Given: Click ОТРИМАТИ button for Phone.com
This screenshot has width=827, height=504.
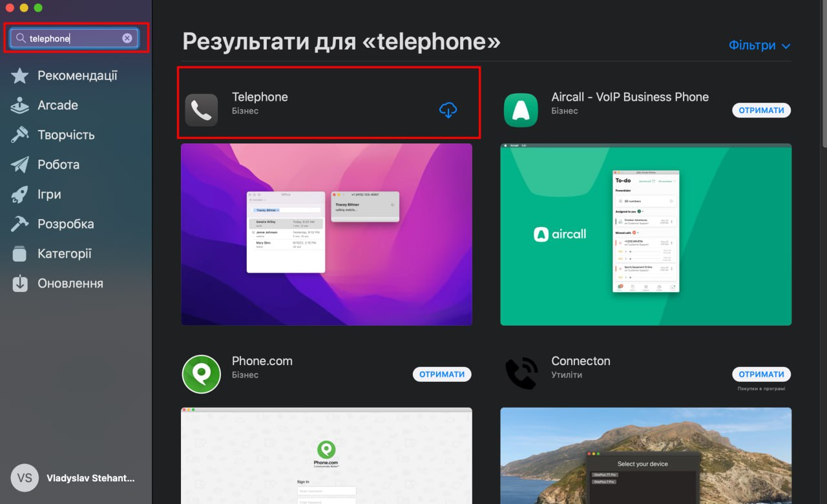Looking at the screenshot, I should [x=442, y=374].
